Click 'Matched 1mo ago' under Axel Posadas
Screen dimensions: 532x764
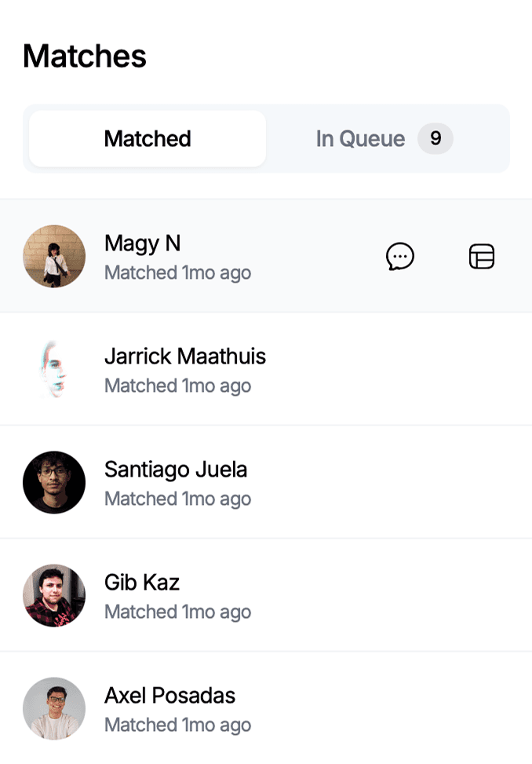(177, 725)
